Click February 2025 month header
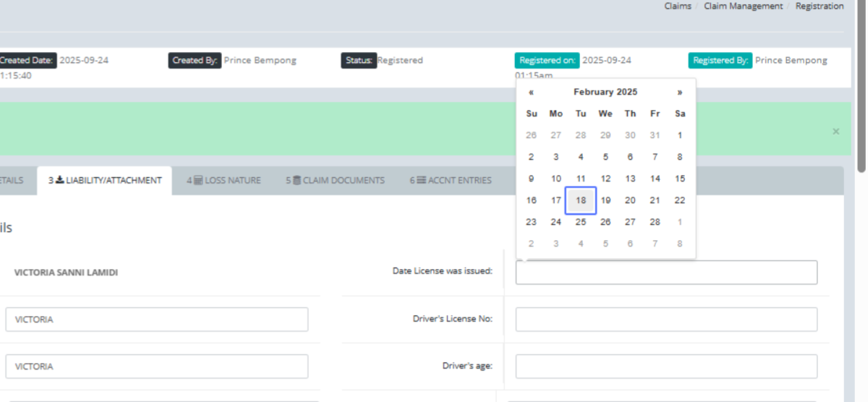 coord(605,92)
